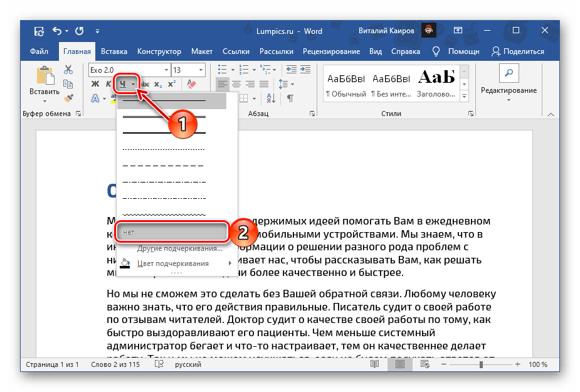Open text effects with the blue A icon
580x392 pixels.
point(95,98)
